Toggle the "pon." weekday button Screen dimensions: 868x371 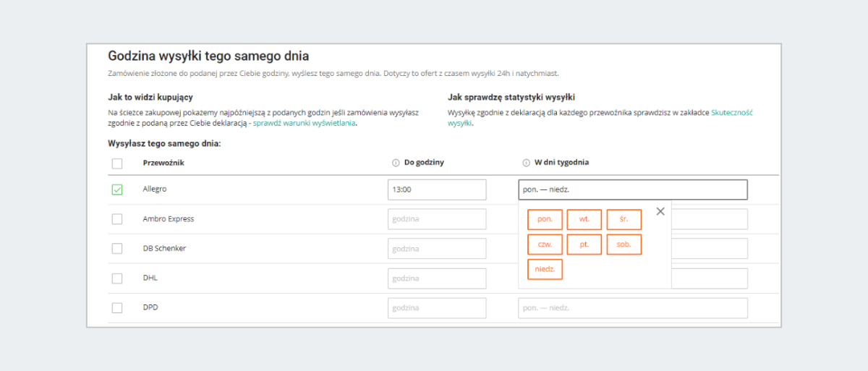(545, 219)
